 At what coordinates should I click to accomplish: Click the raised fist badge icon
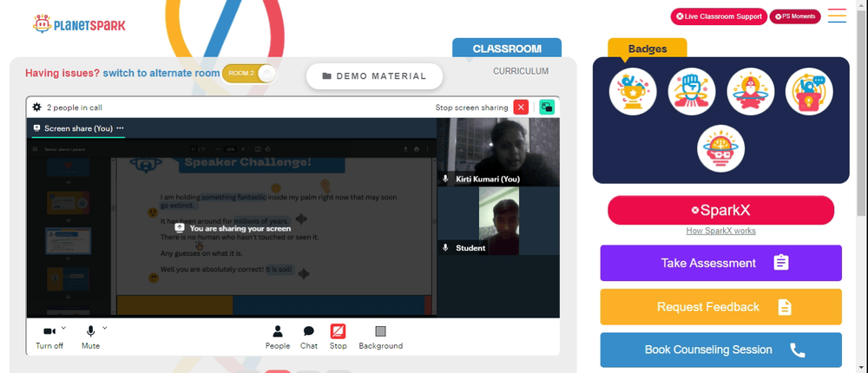[692, 92]
